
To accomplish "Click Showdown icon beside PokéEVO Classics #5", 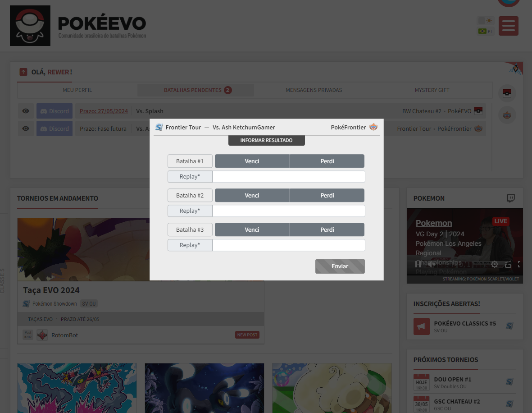I will [x=509, y=326].
